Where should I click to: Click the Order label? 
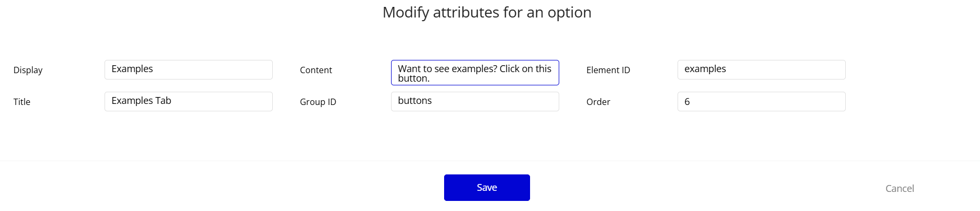[598, 102]
